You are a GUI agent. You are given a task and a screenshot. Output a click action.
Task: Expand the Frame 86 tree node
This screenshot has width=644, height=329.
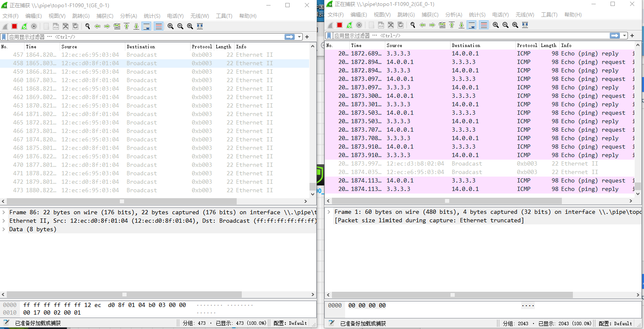[4, 212]
